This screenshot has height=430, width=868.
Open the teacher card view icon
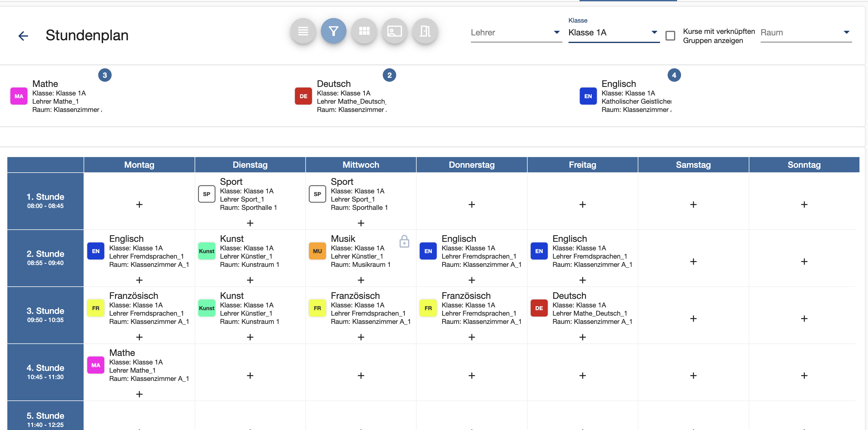[395, 31]
